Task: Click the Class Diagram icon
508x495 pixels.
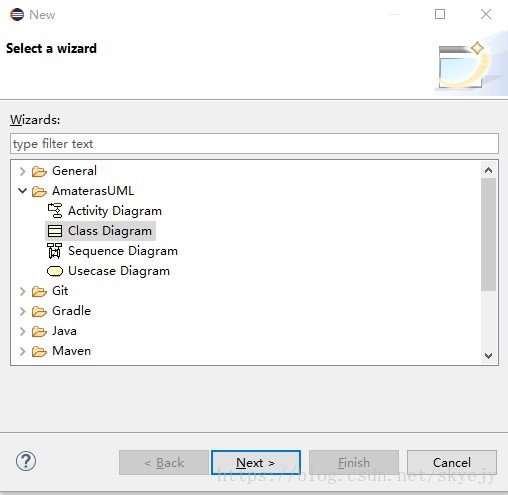Action: click(x=55, y=231)
